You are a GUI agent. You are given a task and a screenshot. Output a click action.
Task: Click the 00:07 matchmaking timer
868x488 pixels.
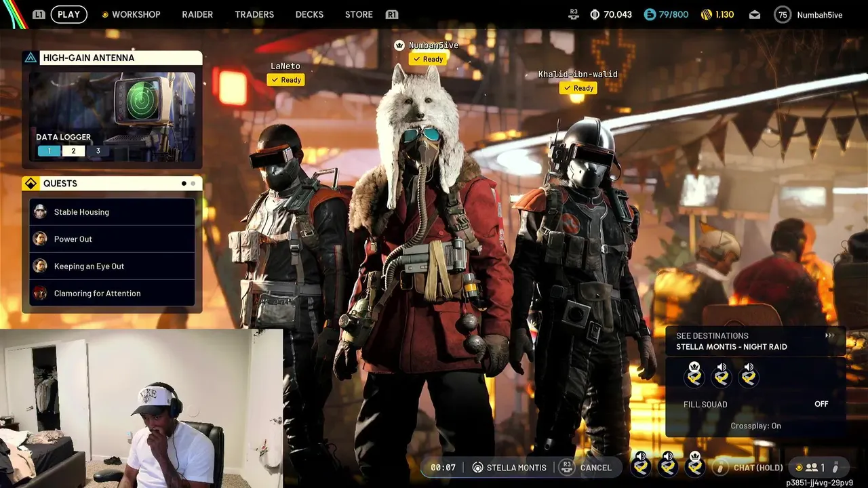point(443,468)
